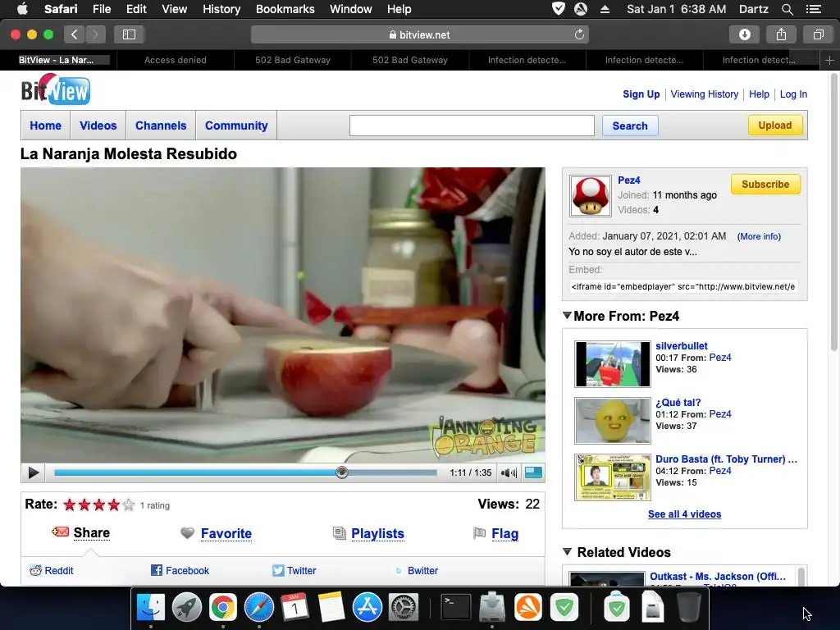Image resolution: width=840 pixels, height=630 pixels.
Task: Seek in the video progress bar
Action: coord(245,472)
